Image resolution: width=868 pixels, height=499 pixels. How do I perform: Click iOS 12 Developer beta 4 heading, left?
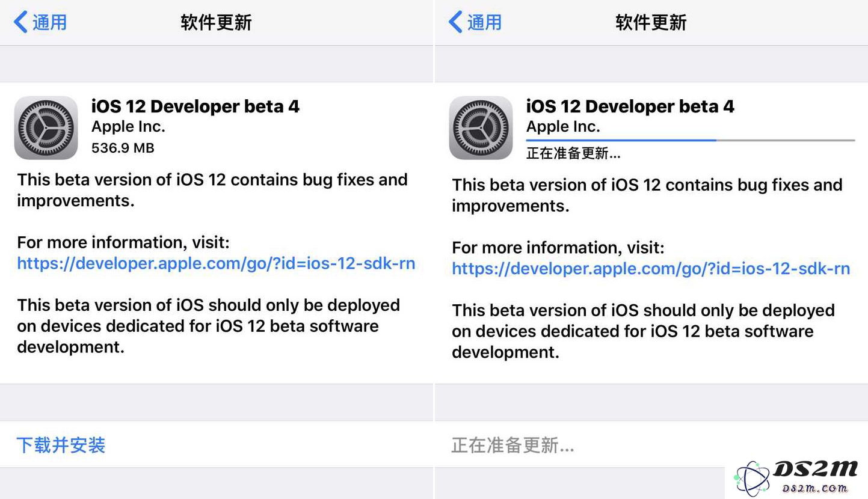195,106
